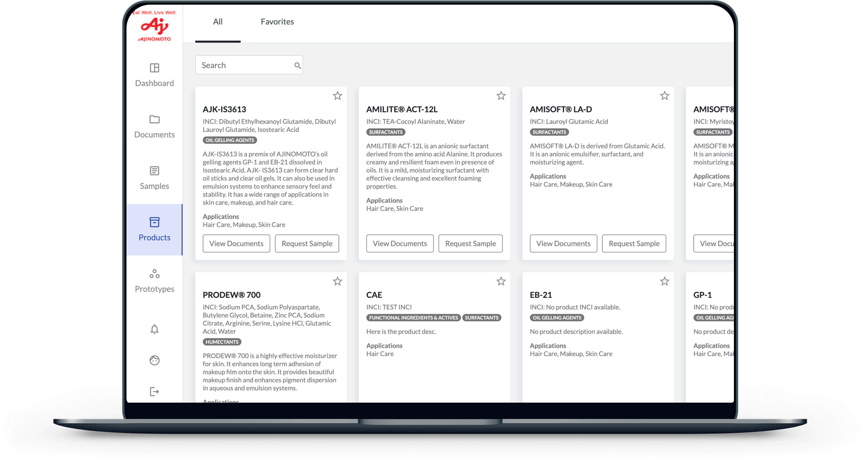868x461 pixels.
Task: Click the PRODEW® 700 product title
Action: 232,295
